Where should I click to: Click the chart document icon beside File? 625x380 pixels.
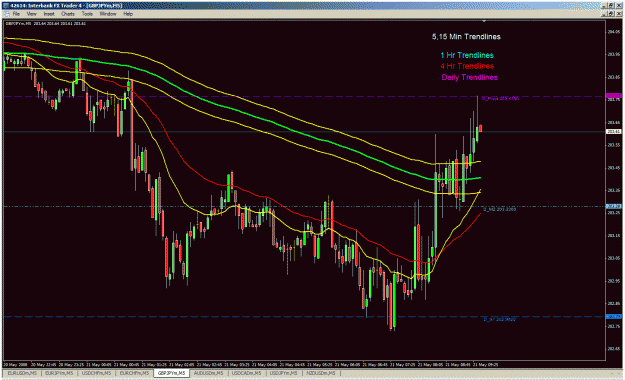pyautogui.click(x=6, y=14)
